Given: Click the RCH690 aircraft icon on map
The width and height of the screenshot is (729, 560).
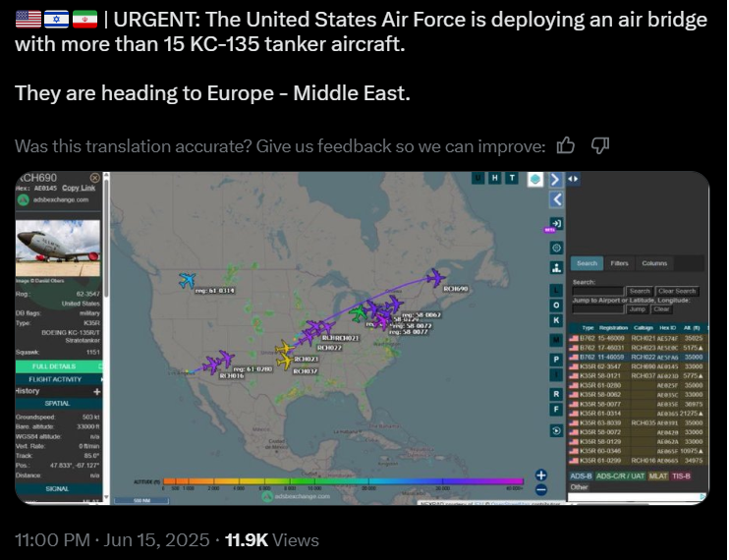Looking at the screenshot, I should coord(435,278).
